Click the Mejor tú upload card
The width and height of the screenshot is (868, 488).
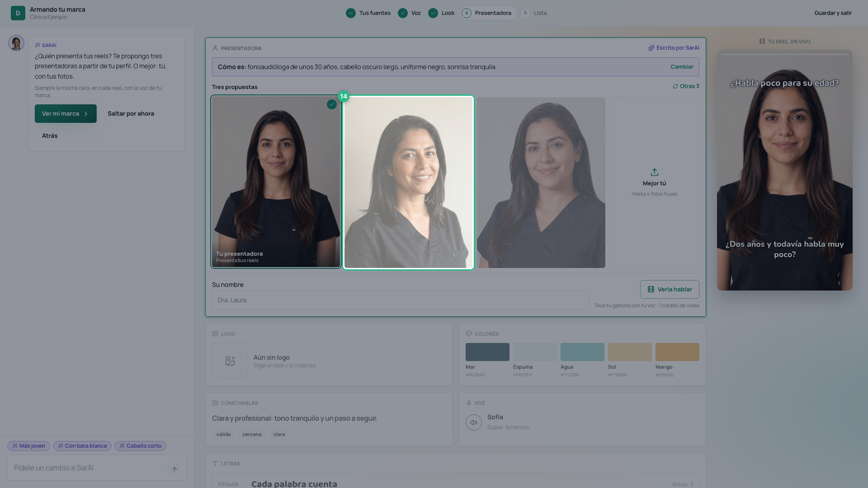coord(655,183)
